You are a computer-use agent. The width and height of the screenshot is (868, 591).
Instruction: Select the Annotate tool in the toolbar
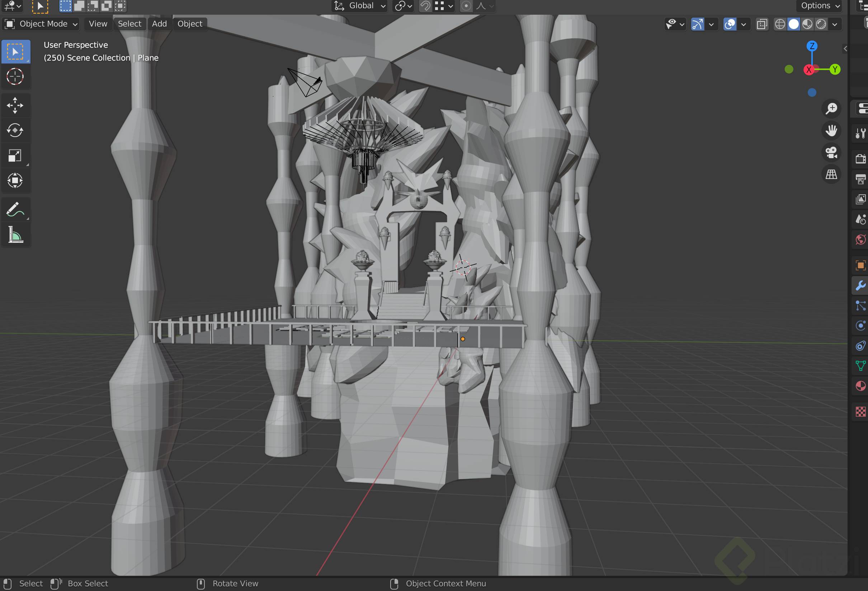click(x=15, y=209)
